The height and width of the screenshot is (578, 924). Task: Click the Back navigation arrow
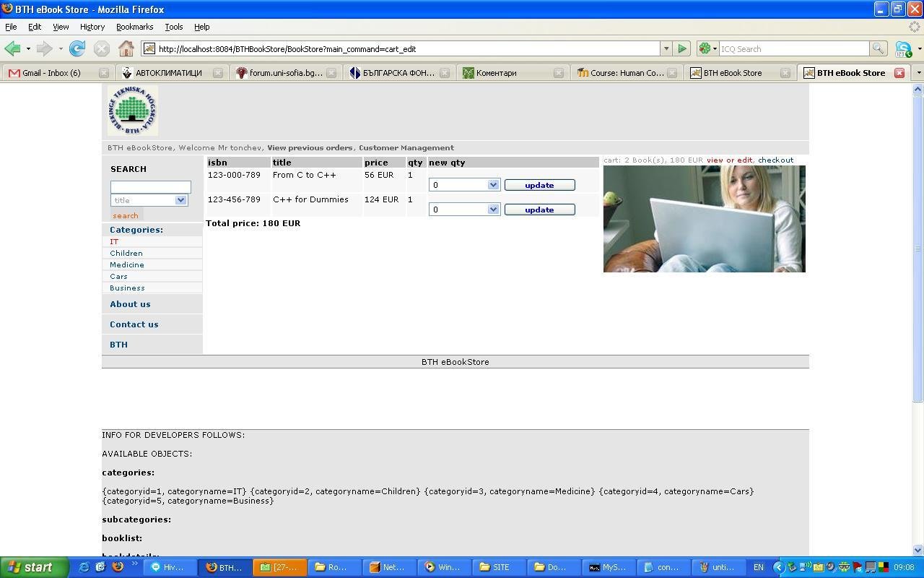(13, 48)
